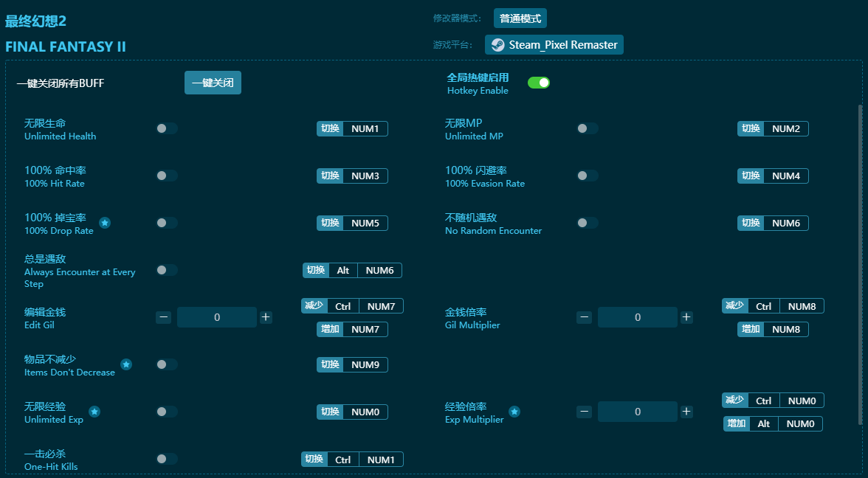Open the Steam_Pixel Remaster platform selector
The height and width of the screenshot is (478, 868).
pos(554,45)
